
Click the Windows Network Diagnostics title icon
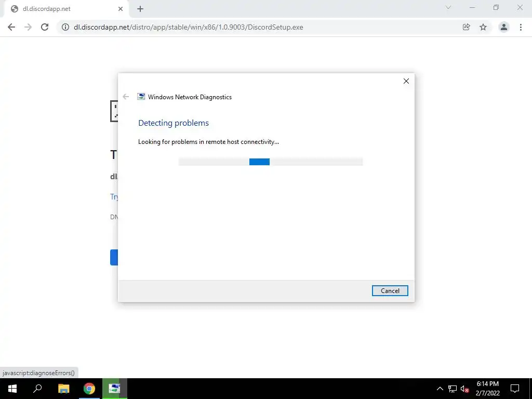pos(141,97)
